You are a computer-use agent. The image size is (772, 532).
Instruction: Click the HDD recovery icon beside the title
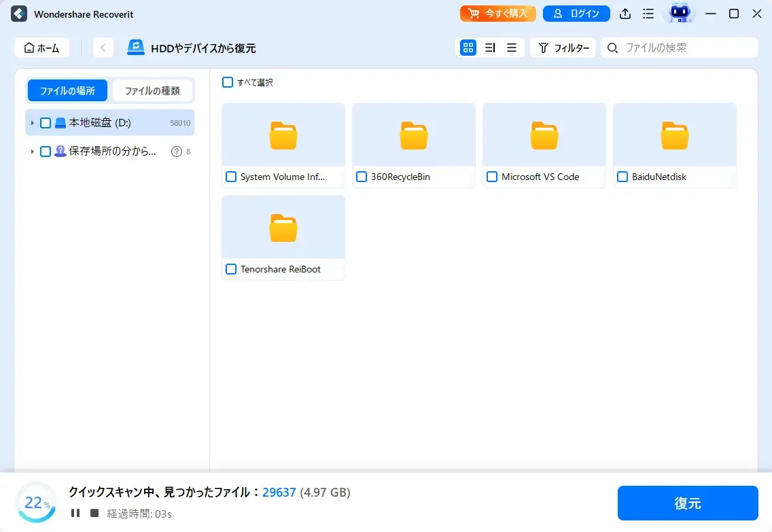click(135, 48)
